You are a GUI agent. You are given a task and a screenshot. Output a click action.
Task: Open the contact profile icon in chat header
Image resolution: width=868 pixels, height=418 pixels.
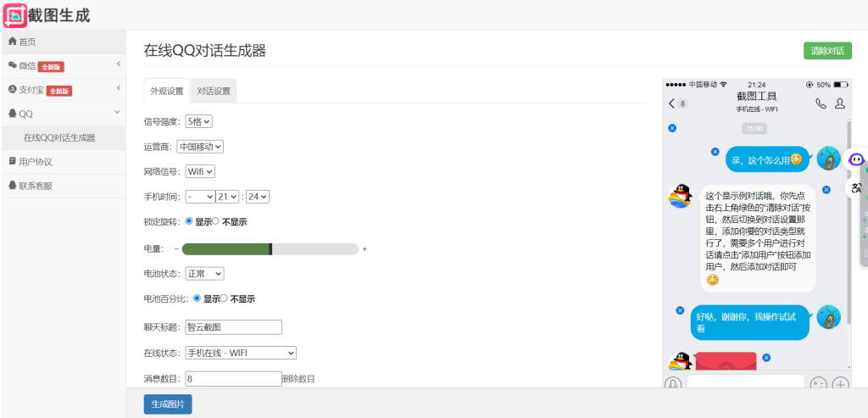840,103
